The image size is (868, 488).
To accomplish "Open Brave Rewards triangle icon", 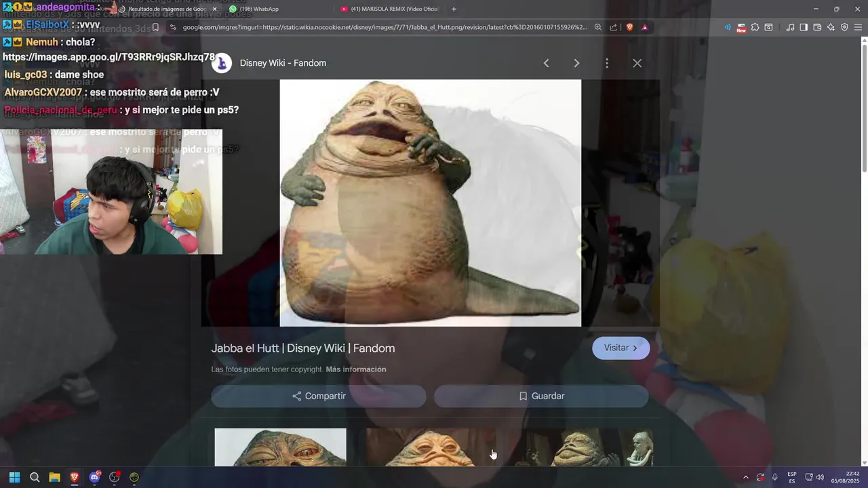I will pos(644,27).
